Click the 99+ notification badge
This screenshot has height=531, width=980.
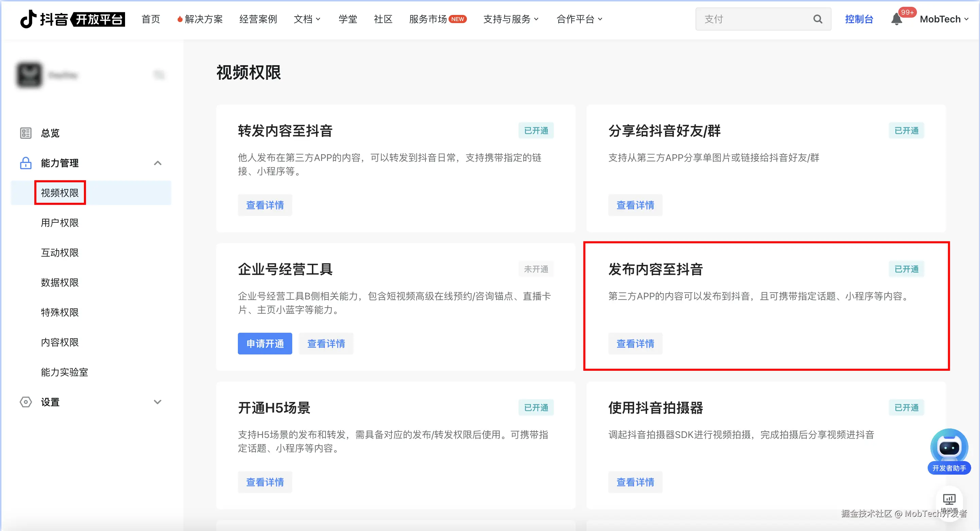907,12
